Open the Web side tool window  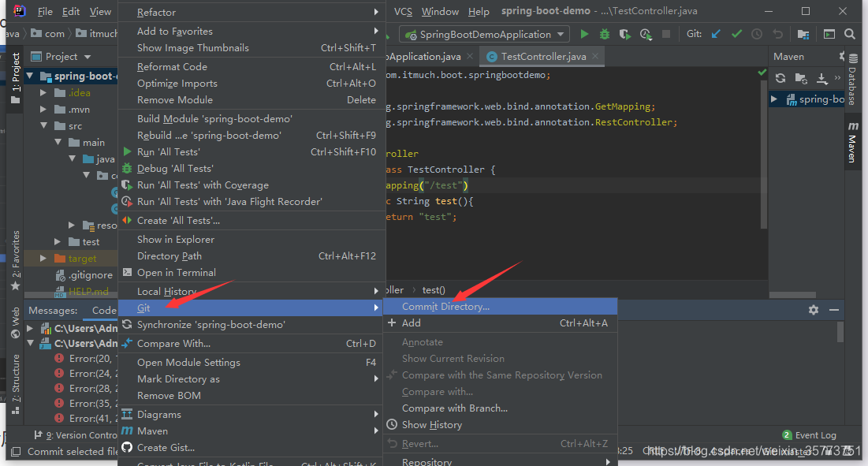pyautogui.click(x=16, y=322)
